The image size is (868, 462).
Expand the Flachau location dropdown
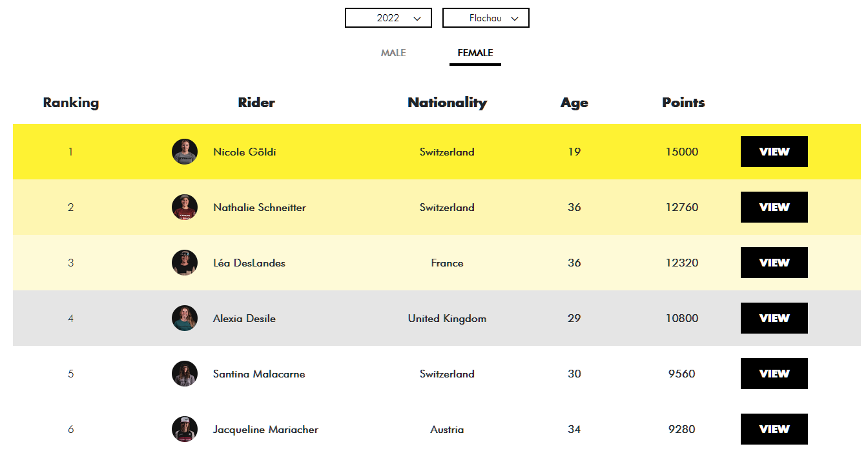coord(486,18)
